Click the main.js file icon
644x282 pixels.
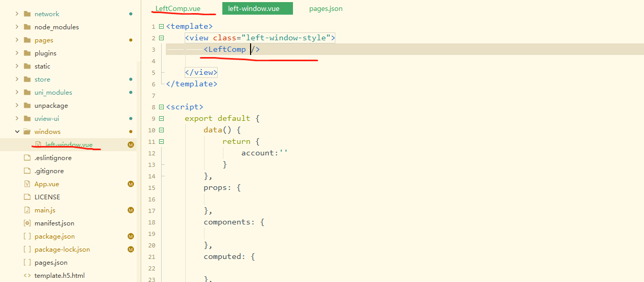click(27, 210)
